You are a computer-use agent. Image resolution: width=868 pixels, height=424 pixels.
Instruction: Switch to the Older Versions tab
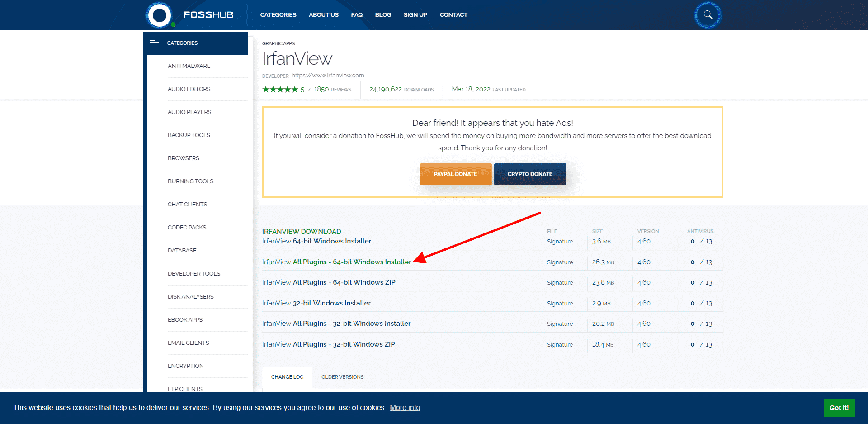click(342, 377)
